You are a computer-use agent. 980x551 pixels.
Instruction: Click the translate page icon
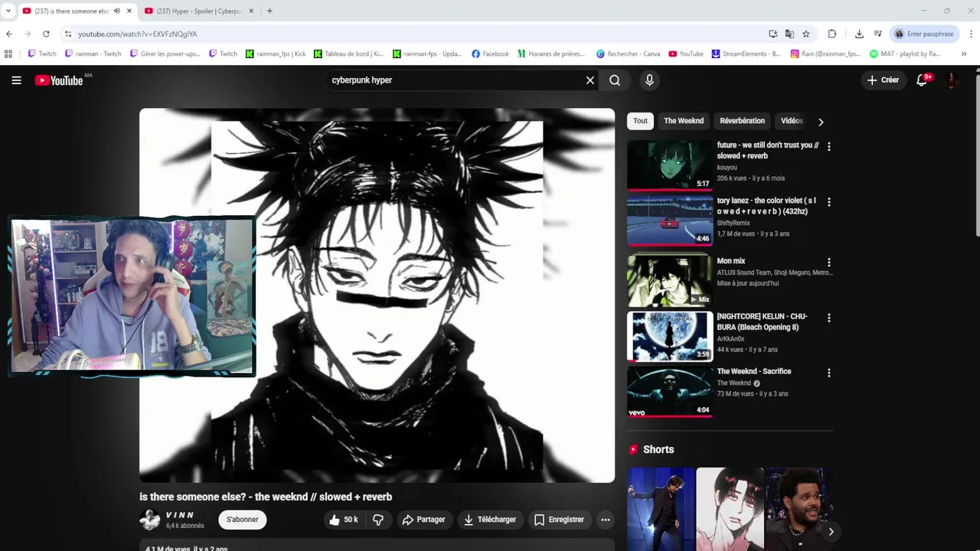coord(789,34)
